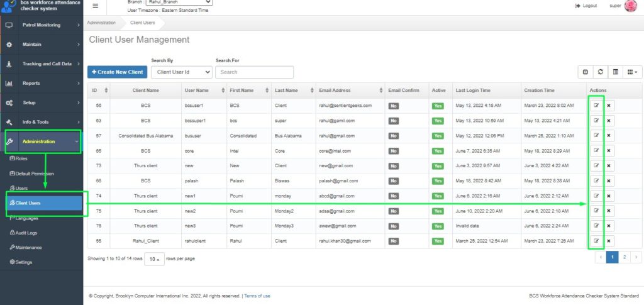The width and height of the screenshot is (644, 305).
Task: Expand the Patrol Monitoring menu
Action: tap(42, 25)
